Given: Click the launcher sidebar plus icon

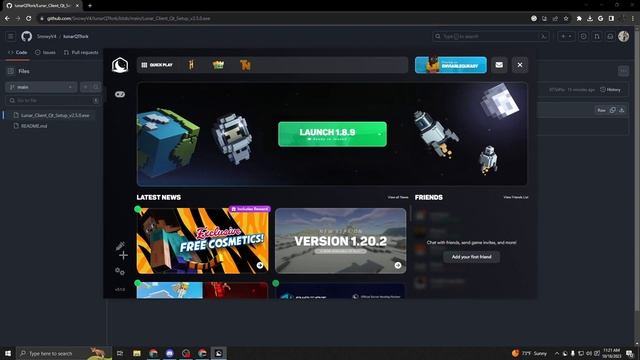Looking at the screenshot, I should tap(123, 256).
